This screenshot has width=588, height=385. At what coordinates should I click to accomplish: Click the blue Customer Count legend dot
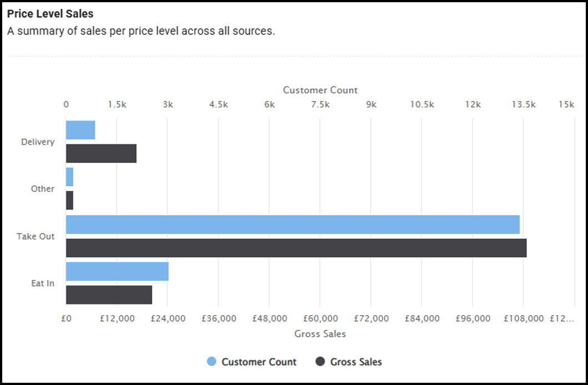point(212,361)
